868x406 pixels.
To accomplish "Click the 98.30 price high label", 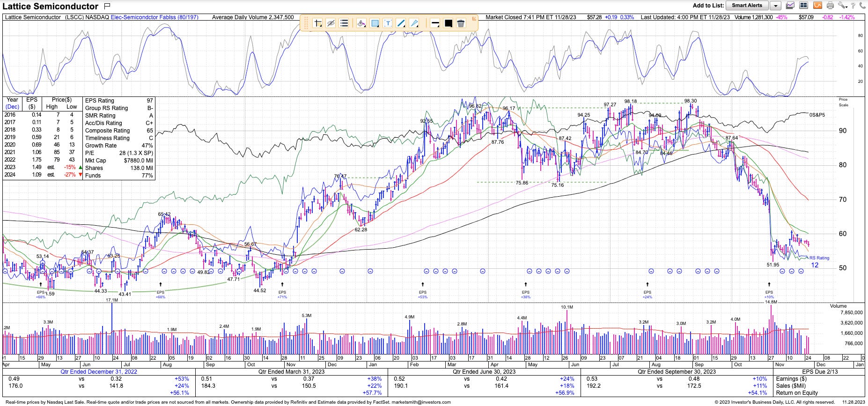I will pos(691,101).
